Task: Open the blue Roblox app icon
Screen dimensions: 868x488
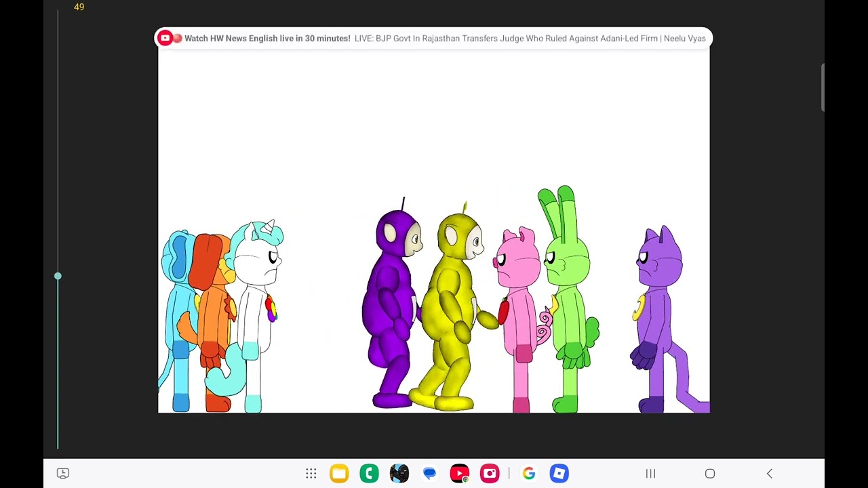Action: [x=559, y=473]
